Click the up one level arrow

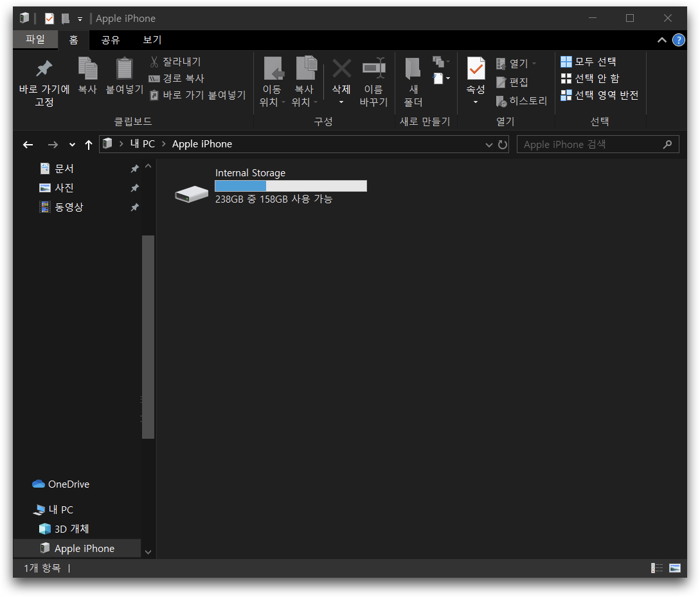[x=89, y=144]
